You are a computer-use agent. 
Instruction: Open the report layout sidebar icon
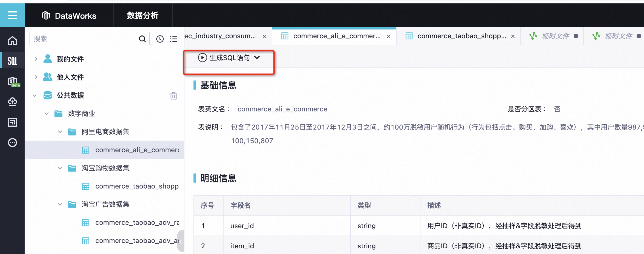(x=12, y=122)
